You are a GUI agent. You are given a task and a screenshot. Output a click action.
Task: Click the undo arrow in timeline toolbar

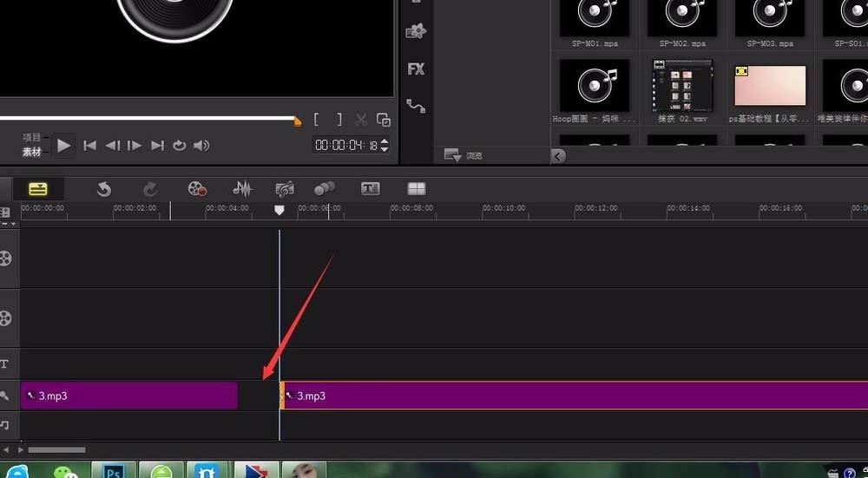(x=104, y=189)
